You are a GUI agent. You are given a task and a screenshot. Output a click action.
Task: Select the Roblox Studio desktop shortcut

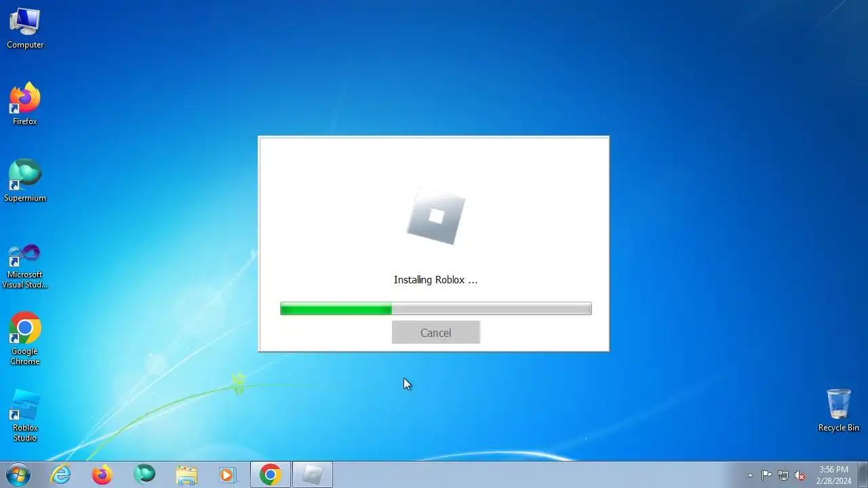pyautogui.click(x=25, y=415)
